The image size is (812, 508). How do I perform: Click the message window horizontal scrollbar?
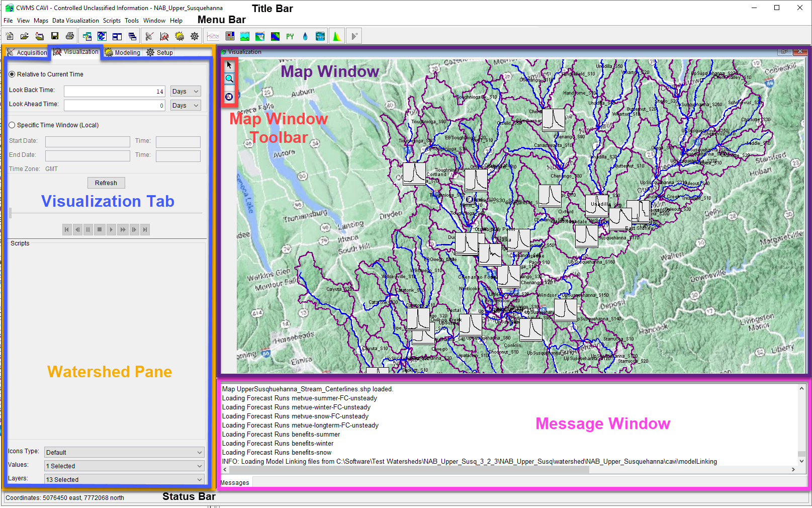click(x=409, y=470)
